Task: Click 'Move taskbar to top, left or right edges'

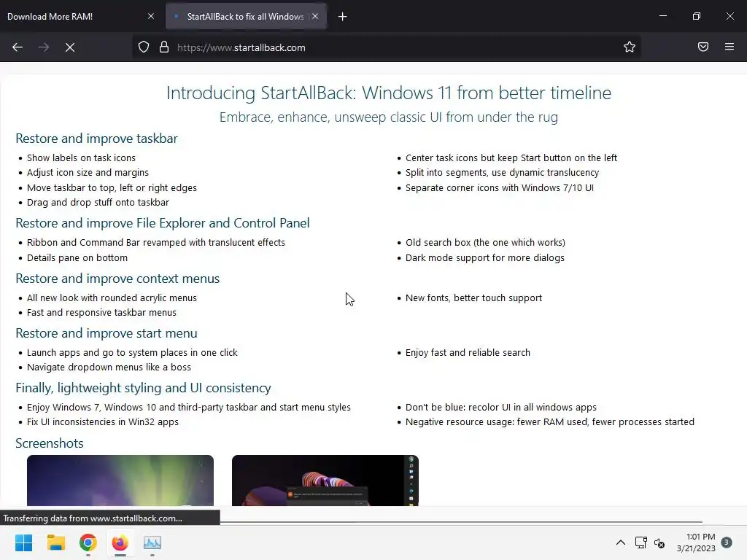Action: click(112, 187)
